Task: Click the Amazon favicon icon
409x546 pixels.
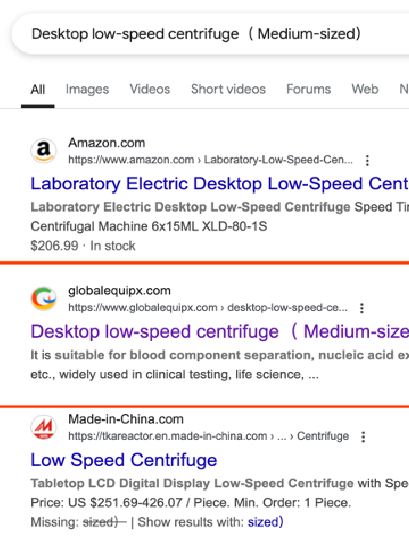Action: 43,151
